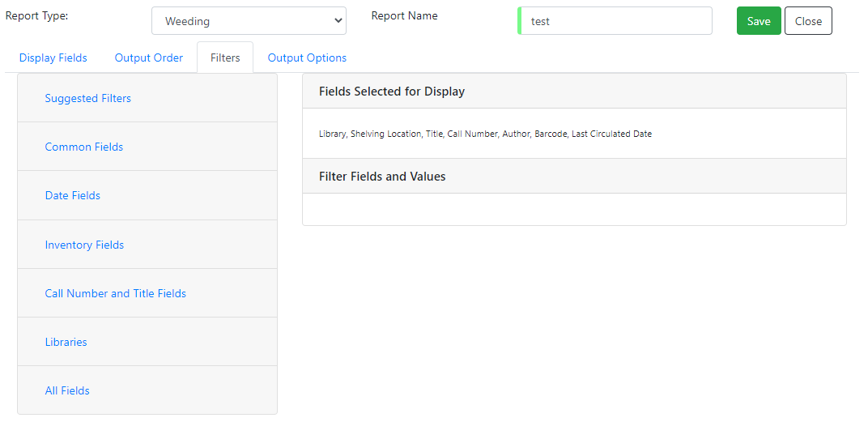Click the Report Name label
Image resolution: width=868 pixels, height=422 pixels.
click(x=405, y=15)
